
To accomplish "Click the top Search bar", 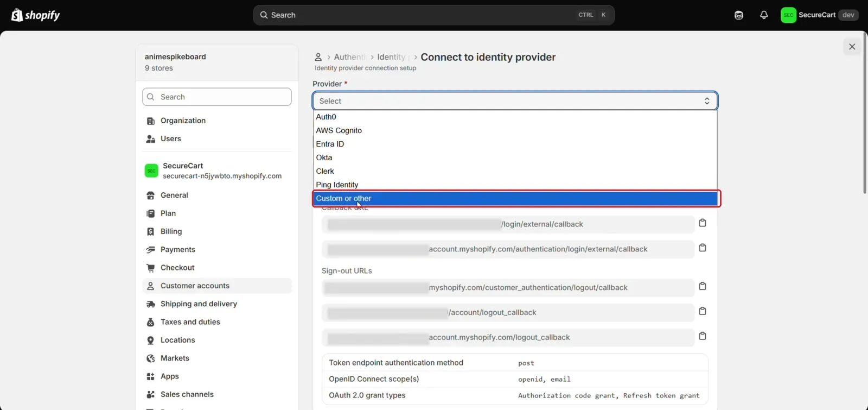I will 433,15.
